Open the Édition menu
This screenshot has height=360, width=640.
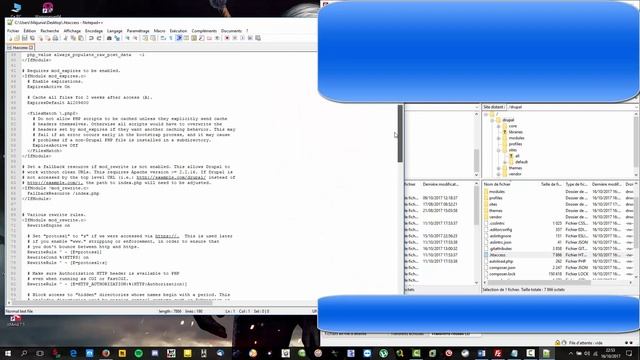30,31
